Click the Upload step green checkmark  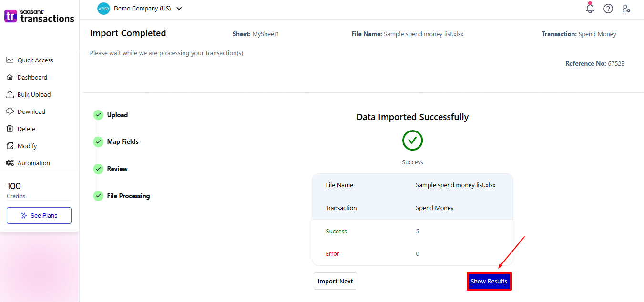[98, 115]
